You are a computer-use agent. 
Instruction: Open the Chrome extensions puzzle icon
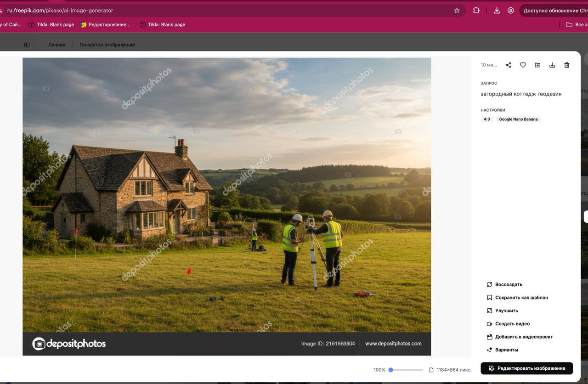point(476,11)
